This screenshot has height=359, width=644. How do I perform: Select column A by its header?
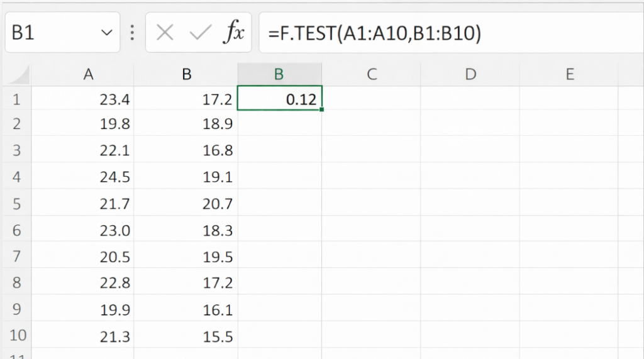coord(89,74)
